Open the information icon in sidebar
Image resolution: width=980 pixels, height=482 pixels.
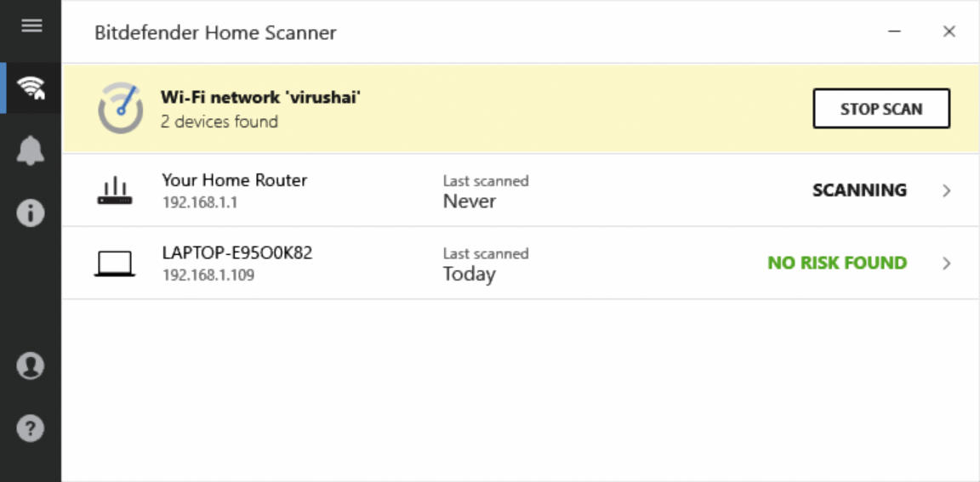(31, 213)
